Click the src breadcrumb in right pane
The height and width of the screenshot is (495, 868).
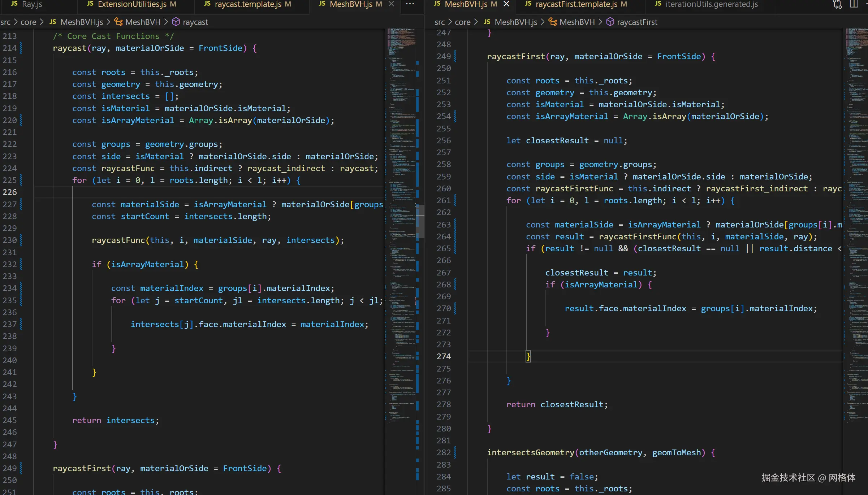pyautogui.click(x=440, y=22)
